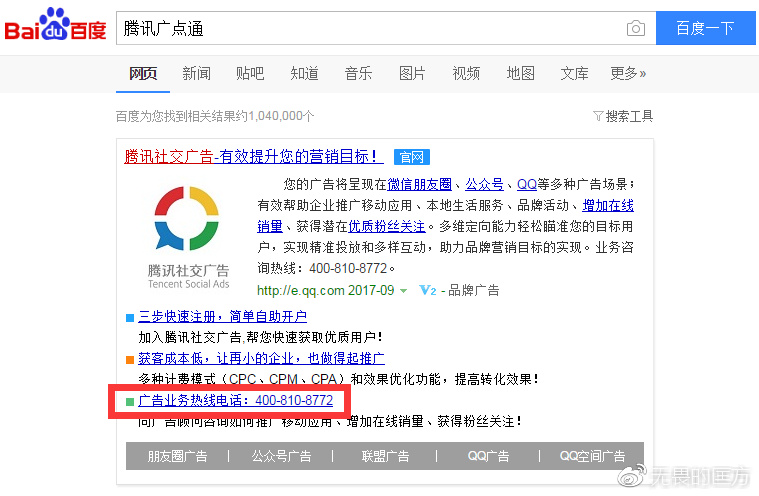Select the 网页 tab
The height and width of the screenshot is (496, 759).
[x=143, y=74]
